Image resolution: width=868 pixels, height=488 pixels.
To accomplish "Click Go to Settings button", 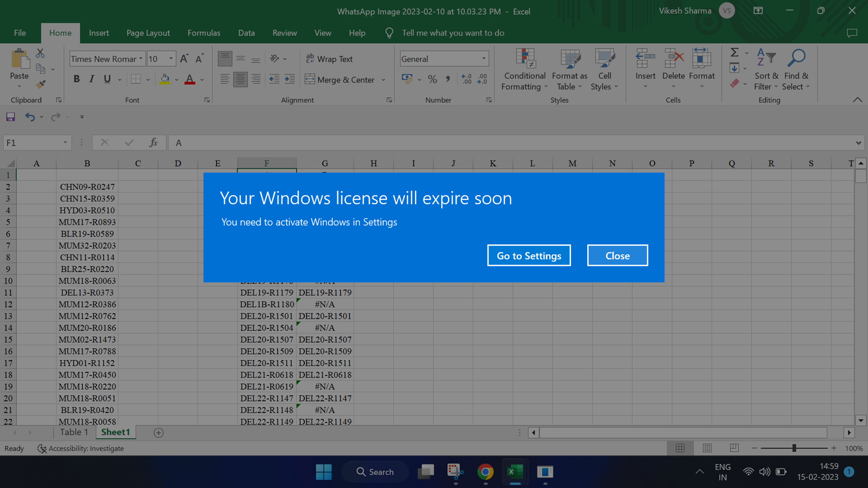I will point(529,256).
